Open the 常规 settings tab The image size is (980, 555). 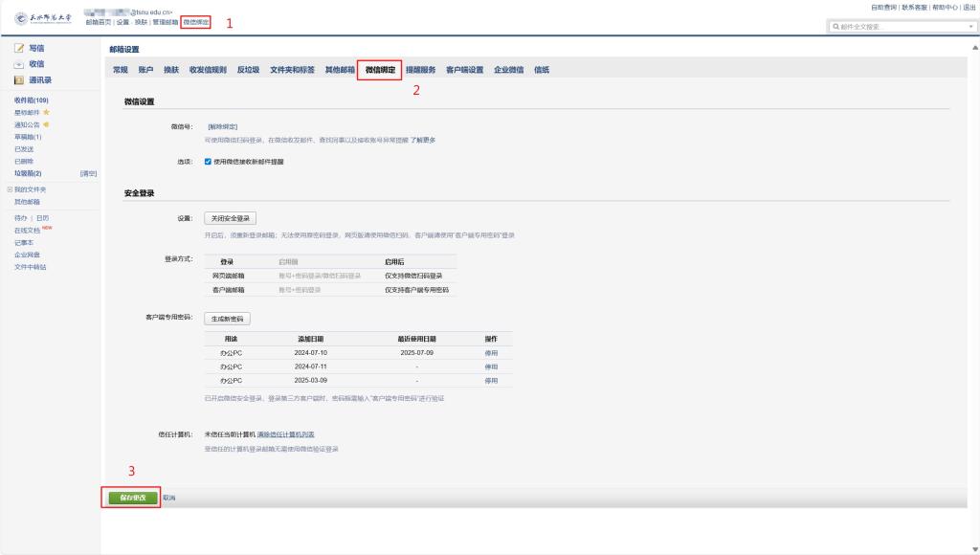(x=120, y=70)
